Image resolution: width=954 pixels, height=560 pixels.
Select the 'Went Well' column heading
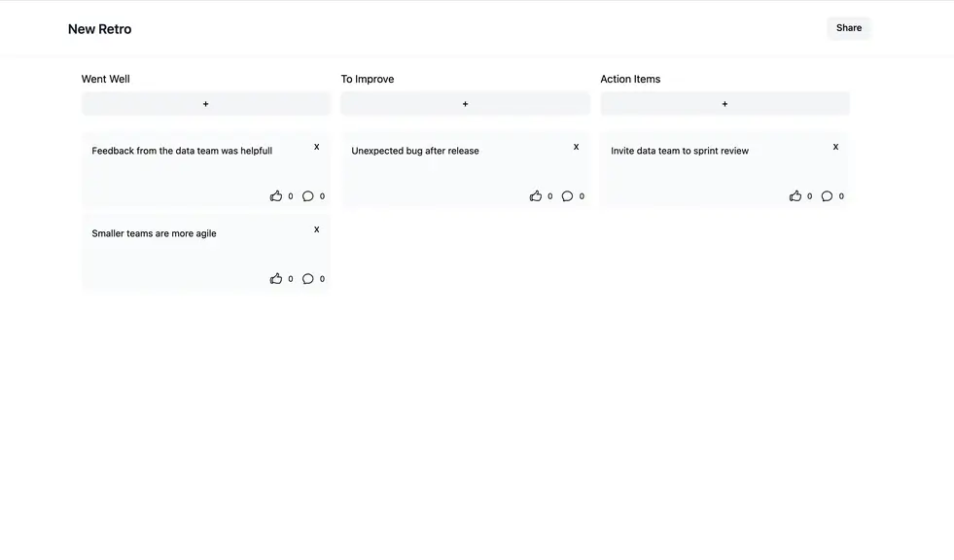point(105,79)
